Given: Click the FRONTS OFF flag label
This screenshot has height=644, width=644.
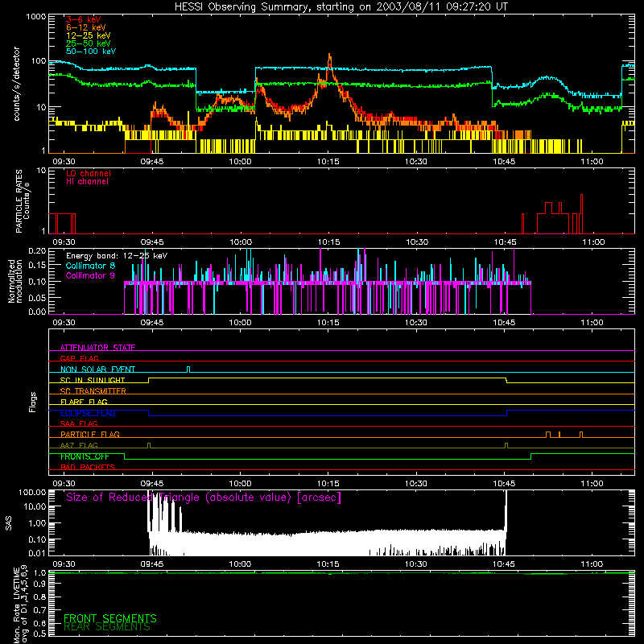Looking at the screenshot, I should (85, 456).
